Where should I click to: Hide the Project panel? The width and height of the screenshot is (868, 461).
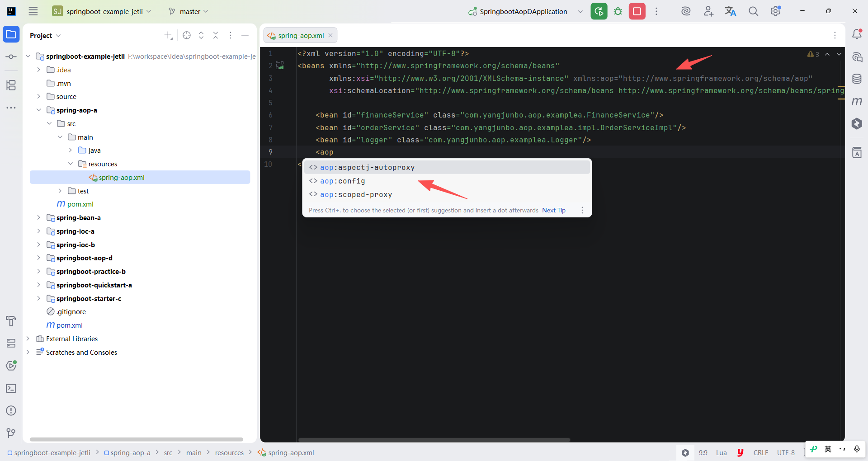[245, 35]
